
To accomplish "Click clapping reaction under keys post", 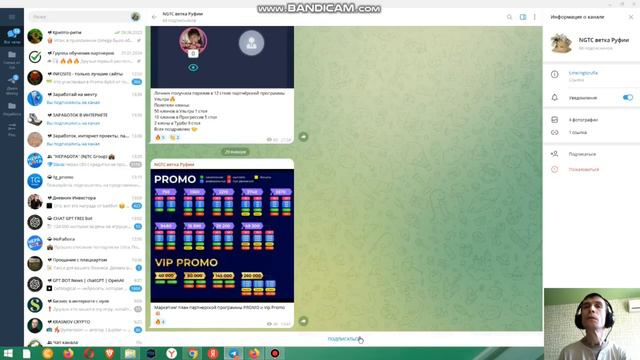I will (175, 138).
